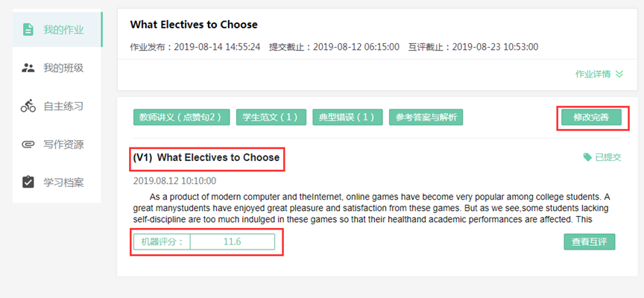644x298 pixels.
Task: Go to the 自主练习 menu item
Action: (x=63, y=106)
